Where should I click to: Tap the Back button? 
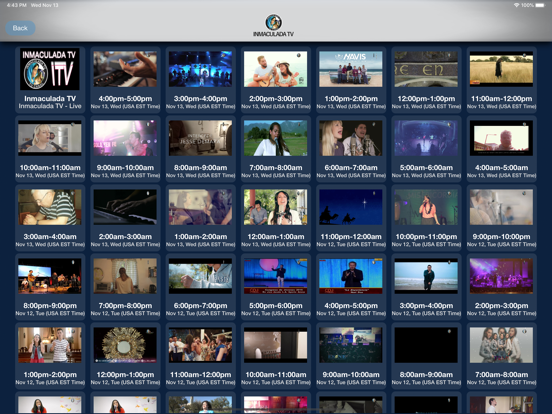coord(20,28)
